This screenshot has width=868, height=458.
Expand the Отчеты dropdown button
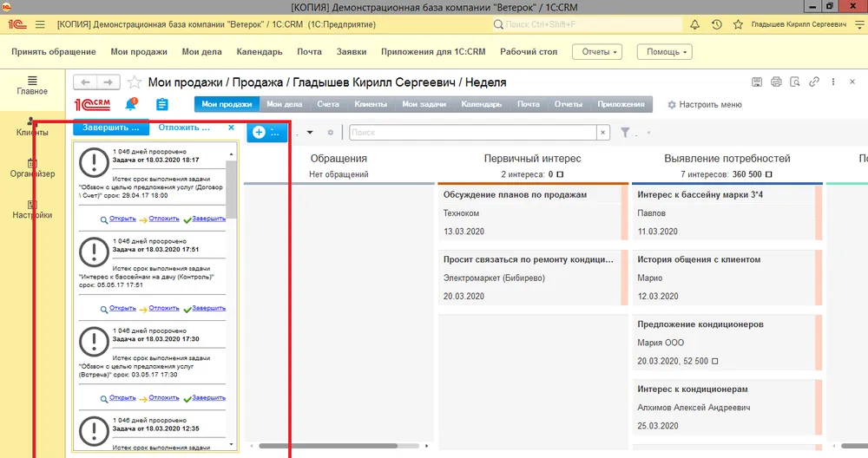click(597, 51)
